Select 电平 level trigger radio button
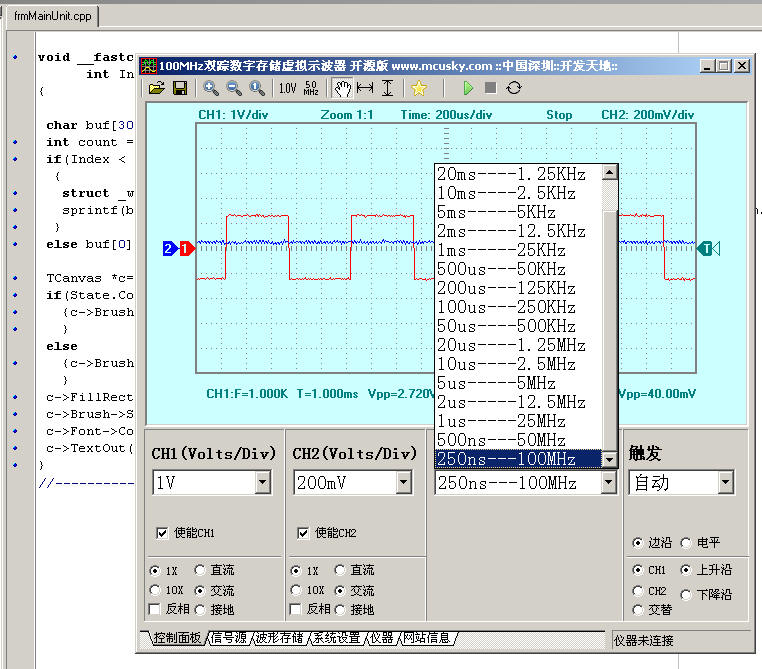The width and height of the screenshot is (762, 669). coord(686,543)
